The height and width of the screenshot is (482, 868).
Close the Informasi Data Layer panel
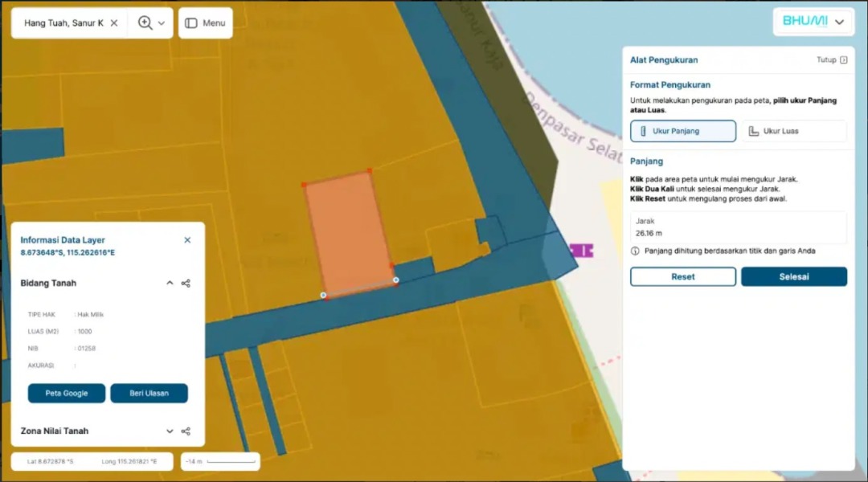click(x=187, y=240)
